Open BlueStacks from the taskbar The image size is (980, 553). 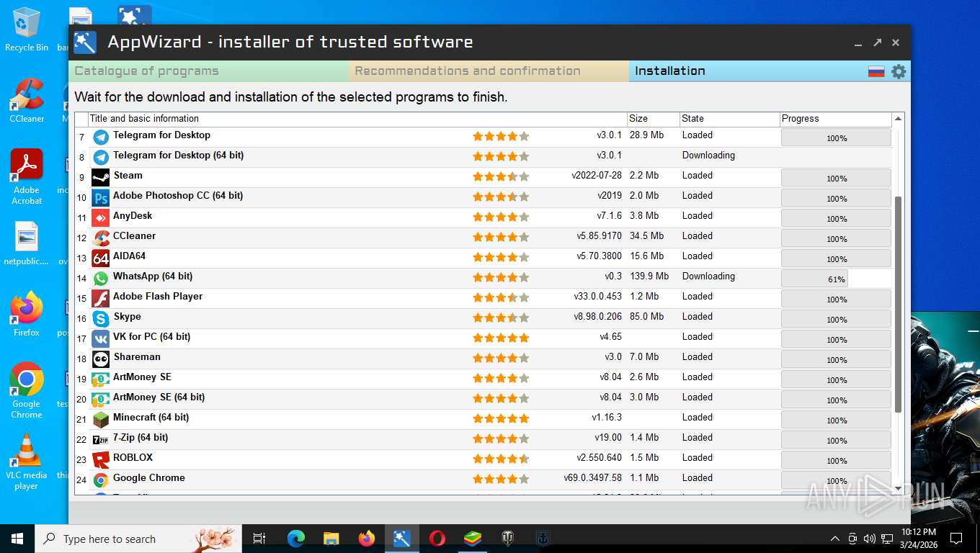pos(473,539)
